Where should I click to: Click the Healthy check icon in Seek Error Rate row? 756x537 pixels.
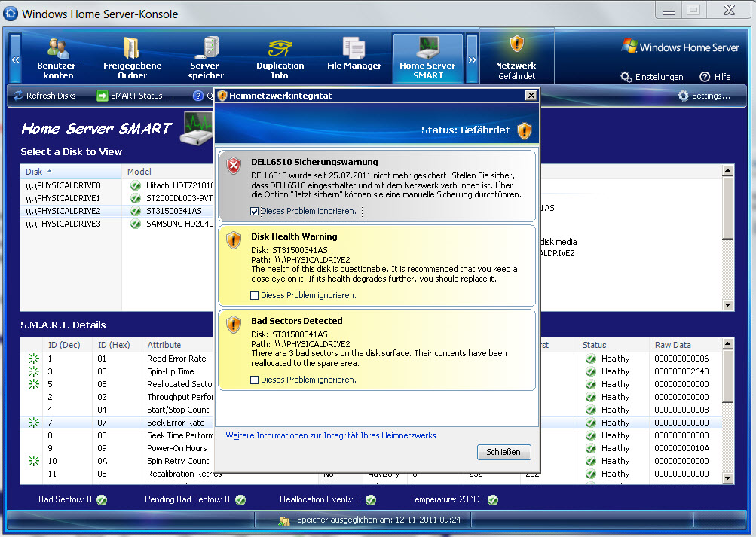(591, 423)
